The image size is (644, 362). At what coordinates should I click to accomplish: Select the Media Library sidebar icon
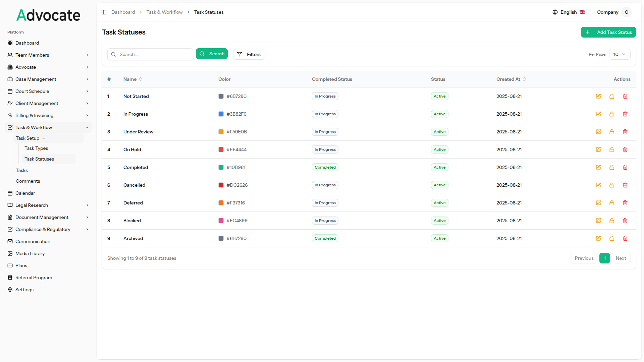click(10, 253)
